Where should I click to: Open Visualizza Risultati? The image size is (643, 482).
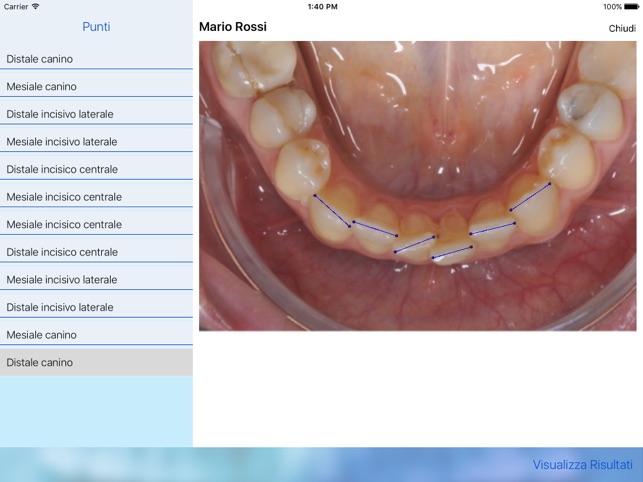tap(582, 465)
